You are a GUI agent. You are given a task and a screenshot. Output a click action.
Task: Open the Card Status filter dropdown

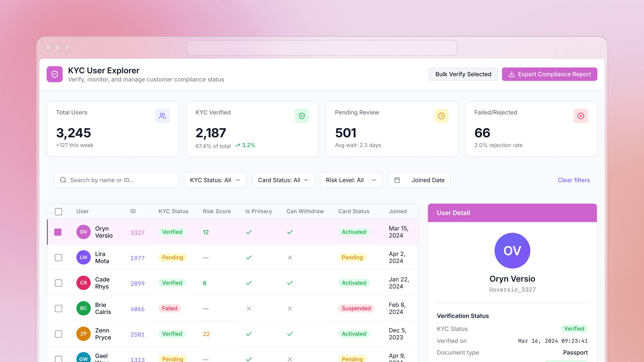[x=283, y=180]
